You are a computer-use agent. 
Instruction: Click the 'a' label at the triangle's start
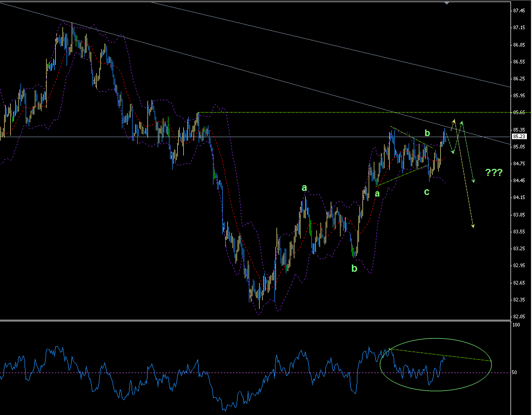click(x=377, y=193)
